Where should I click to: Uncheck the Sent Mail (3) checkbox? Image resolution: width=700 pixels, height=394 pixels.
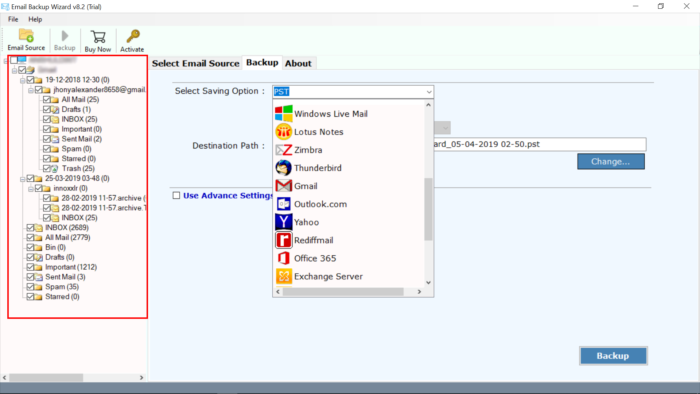coord(30,277)
